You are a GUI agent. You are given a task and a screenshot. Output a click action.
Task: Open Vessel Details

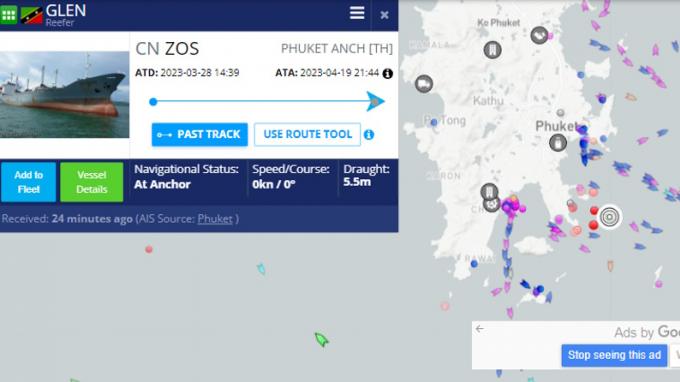click(x=92, y=182)
